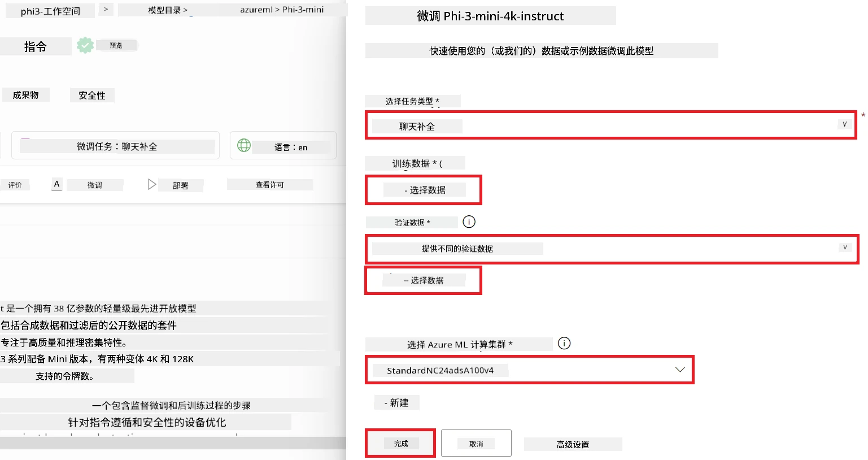Click the 验证数据 label

(412, 223)
